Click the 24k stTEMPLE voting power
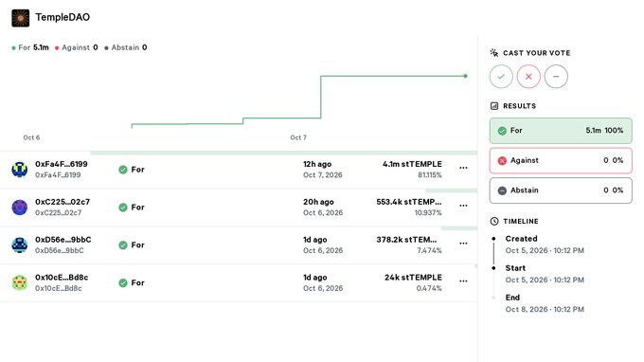This screenshot has width=644, height=362. click(413, 278)
